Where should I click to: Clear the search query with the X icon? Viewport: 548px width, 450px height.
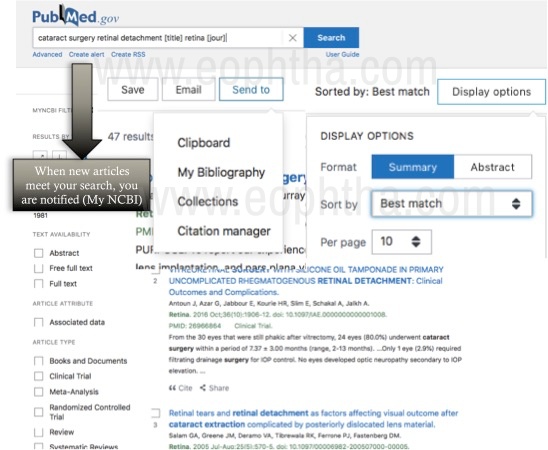[x=293, y=38]
